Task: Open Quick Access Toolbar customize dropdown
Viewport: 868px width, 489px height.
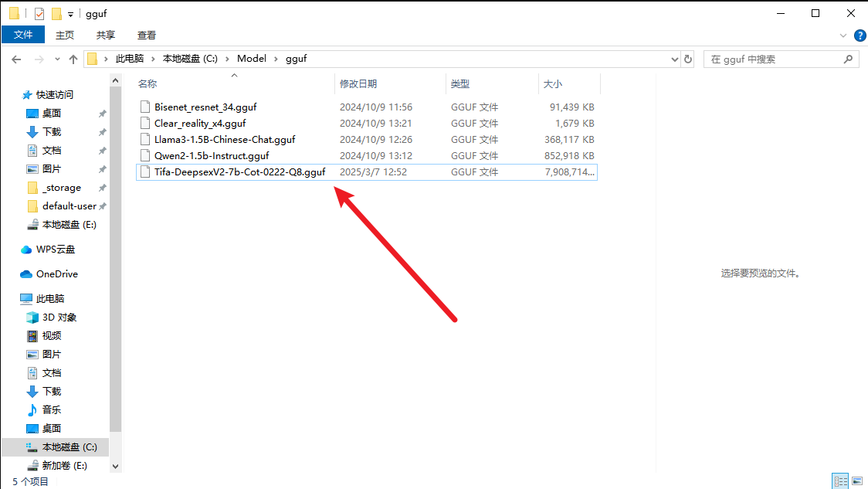Action: point(70,14)
